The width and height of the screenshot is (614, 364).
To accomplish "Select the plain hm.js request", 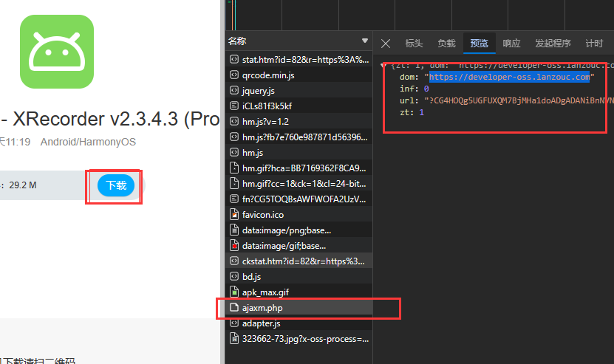I will [x=299, y=153].
